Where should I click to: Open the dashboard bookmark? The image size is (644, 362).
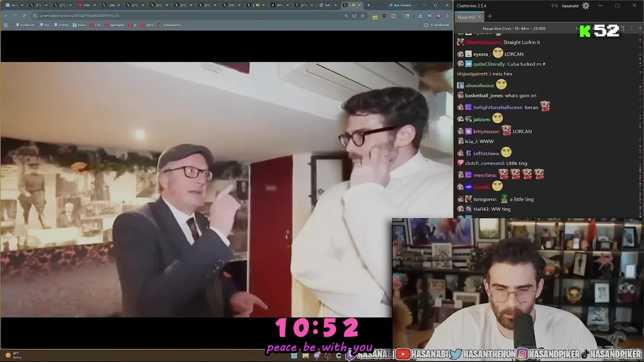point(25,25)
